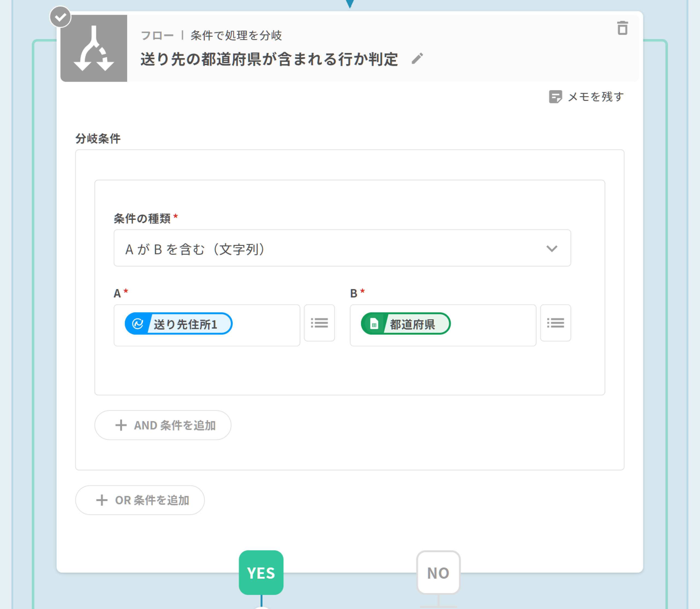This screenshot has height=609, width=700.
Task: Click the メモを残す link
Action: click(x=595, y=97)
